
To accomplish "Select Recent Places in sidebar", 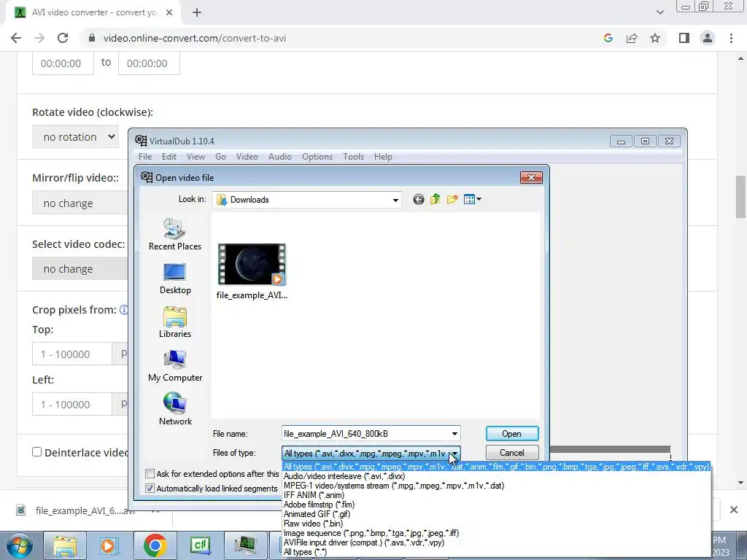I will point(175,234).
